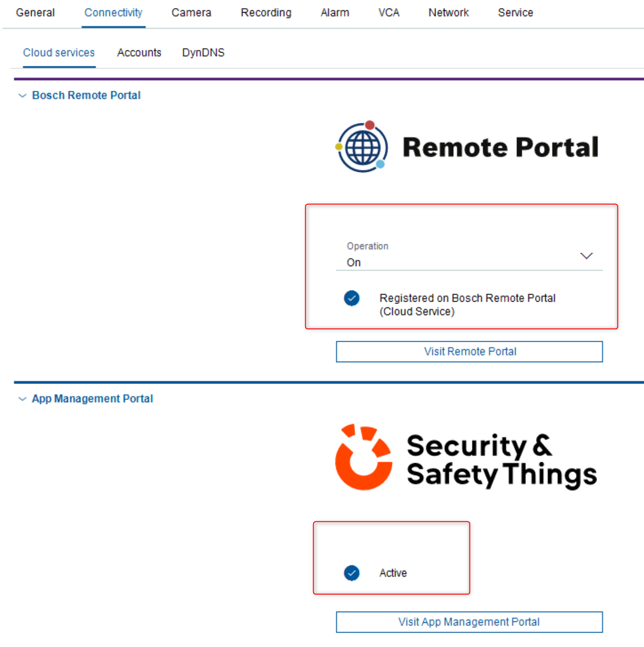Open the VCA tab
Viewport: 644px width, 647px height.
tap(389, 13)
